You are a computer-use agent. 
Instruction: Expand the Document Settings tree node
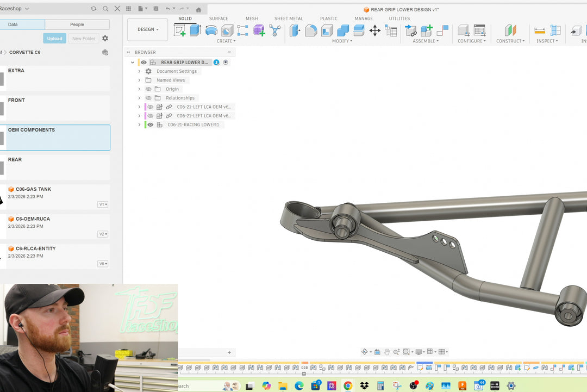[x=139, y=71]
